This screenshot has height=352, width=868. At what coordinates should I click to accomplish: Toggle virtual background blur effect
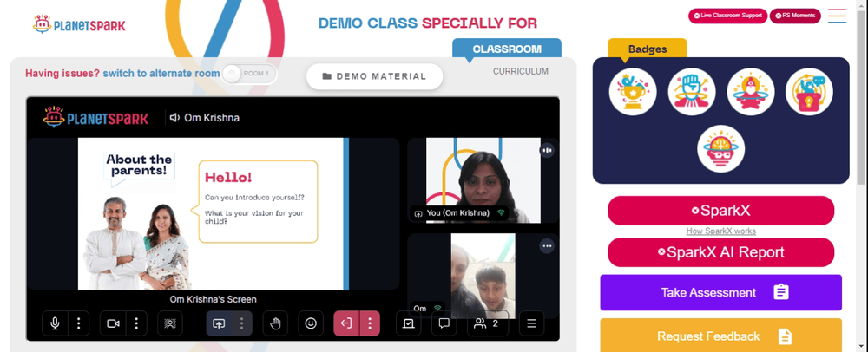(x=170, y=323)
